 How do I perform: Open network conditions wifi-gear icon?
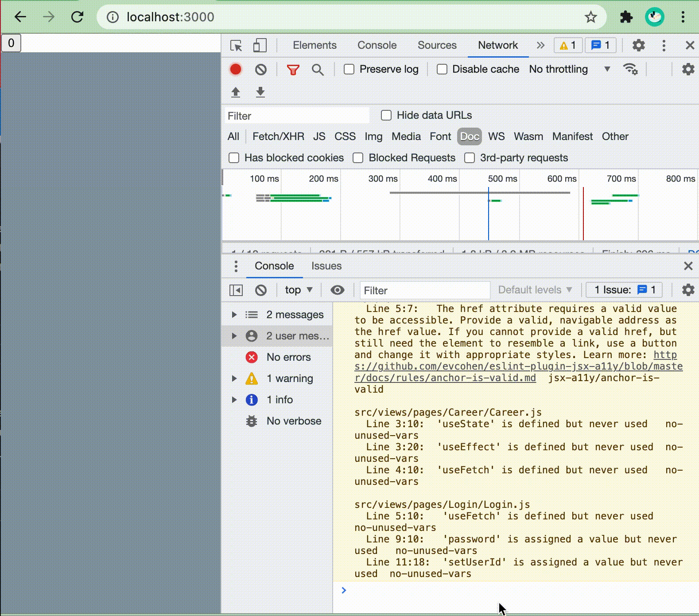[630, 69]
